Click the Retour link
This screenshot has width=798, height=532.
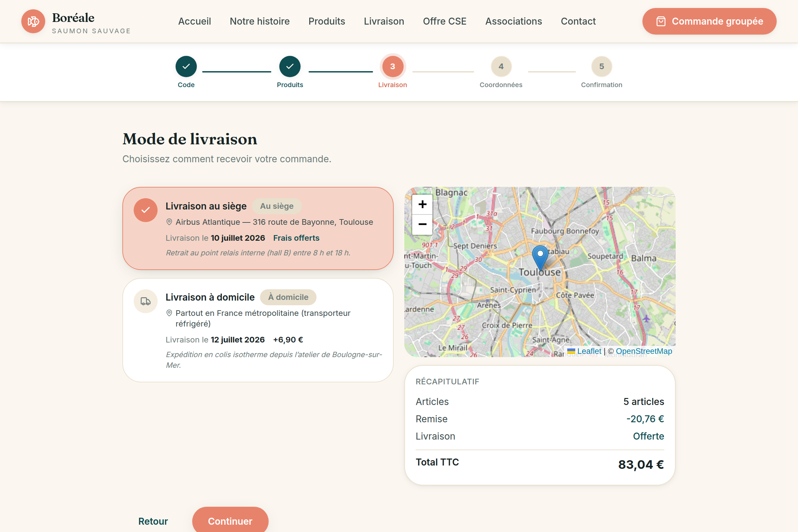pos(153,521)
